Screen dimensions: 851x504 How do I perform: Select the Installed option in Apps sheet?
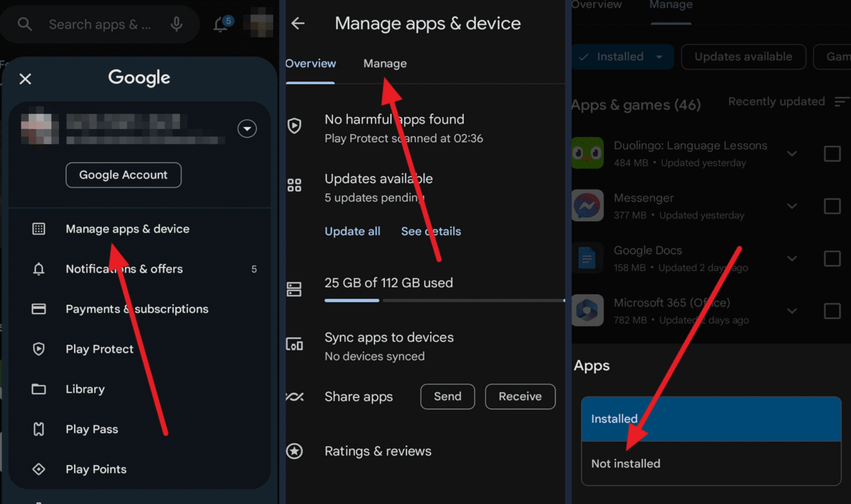pyautogui.click(x=711, y=419)
